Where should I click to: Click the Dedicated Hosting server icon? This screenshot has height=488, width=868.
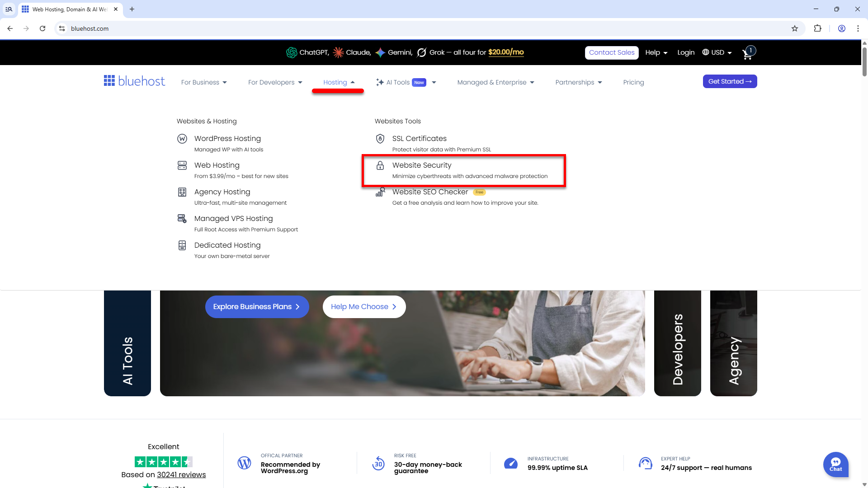182,245
